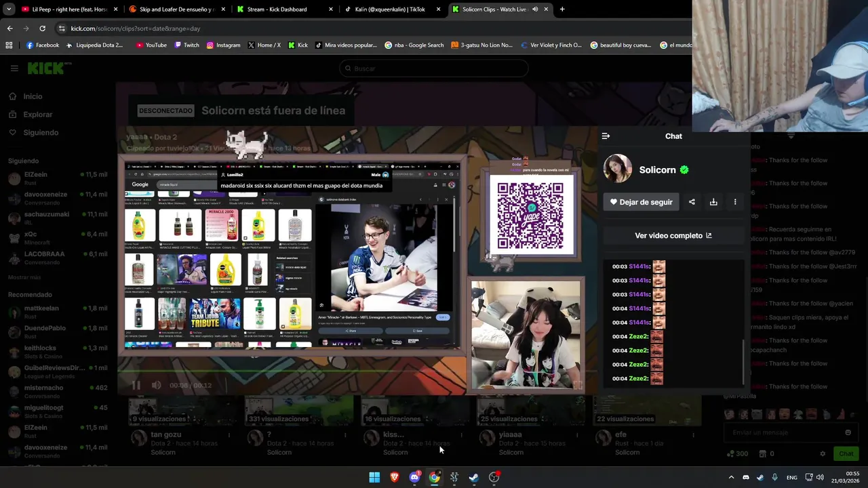868x488 pixels.
Task: Switch to Stream - Kick Dashboard tab
Action: [285, 9]
